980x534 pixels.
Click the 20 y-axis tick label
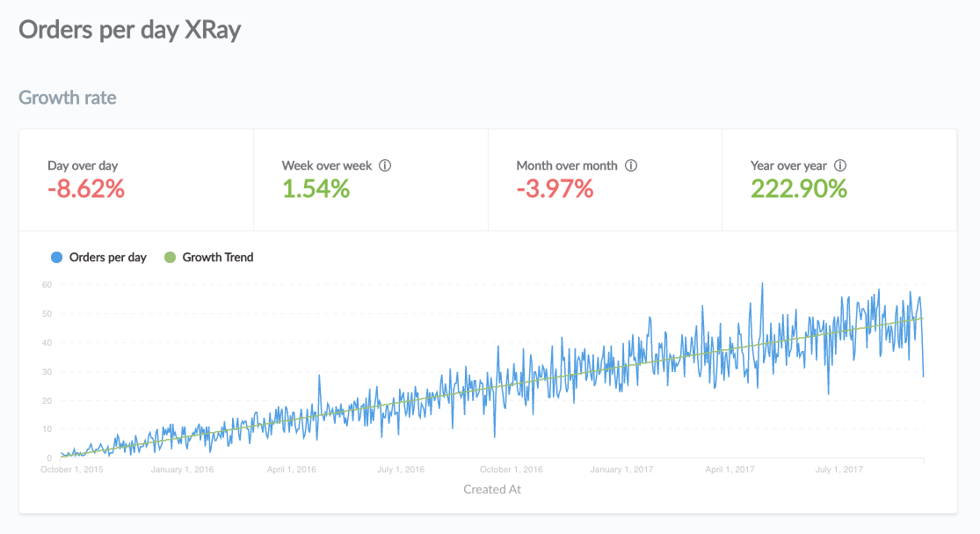47,401
